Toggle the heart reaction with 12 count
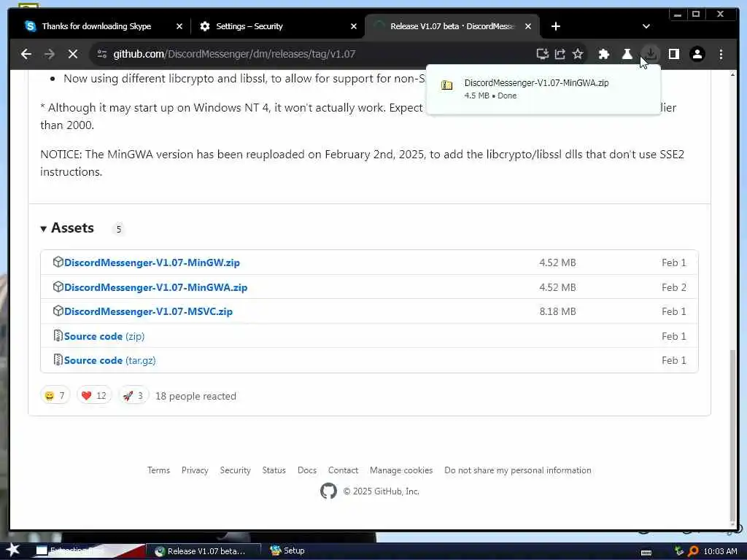This screenshot has width=747, height=560. [x=94, y=396]
